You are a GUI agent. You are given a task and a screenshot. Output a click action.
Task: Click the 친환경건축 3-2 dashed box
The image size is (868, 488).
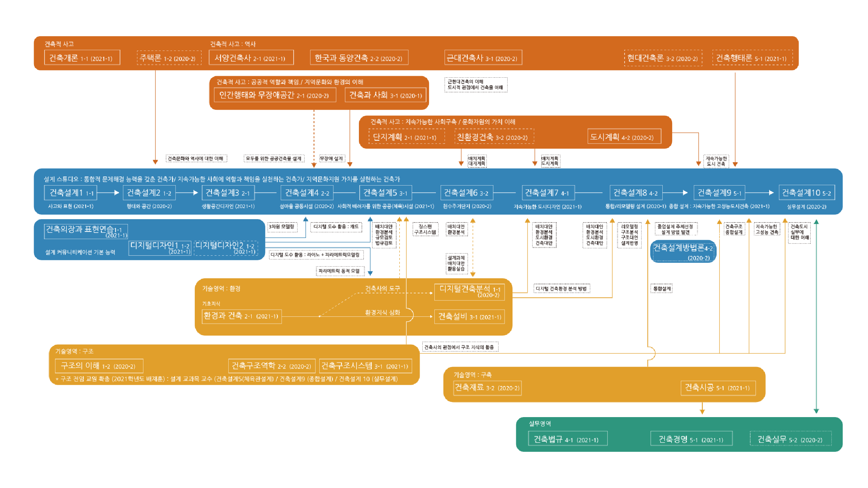(494, 137)
